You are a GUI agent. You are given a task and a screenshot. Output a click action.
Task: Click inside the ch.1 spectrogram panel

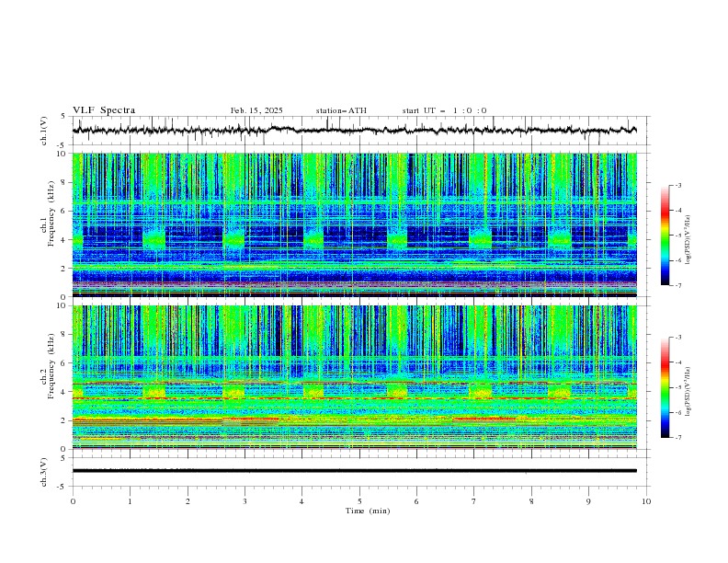pyautogui.click(x=354, y=224)
